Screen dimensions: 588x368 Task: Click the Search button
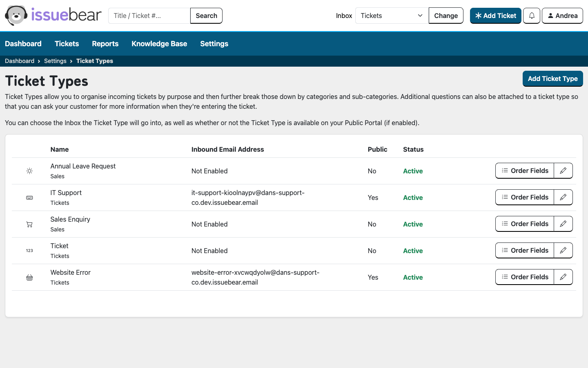[x=206, y=16]
